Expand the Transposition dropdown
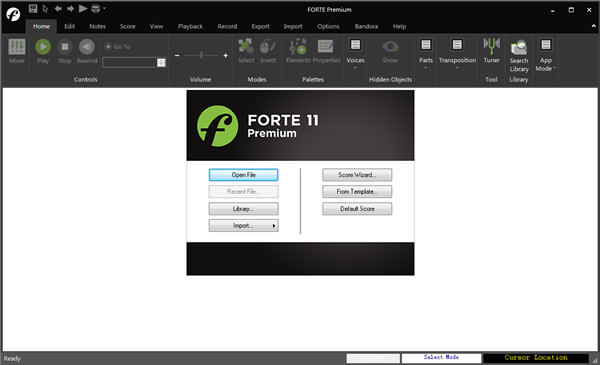Image resolution: width=600 pixels, height=365 pixels. point(457,54)
